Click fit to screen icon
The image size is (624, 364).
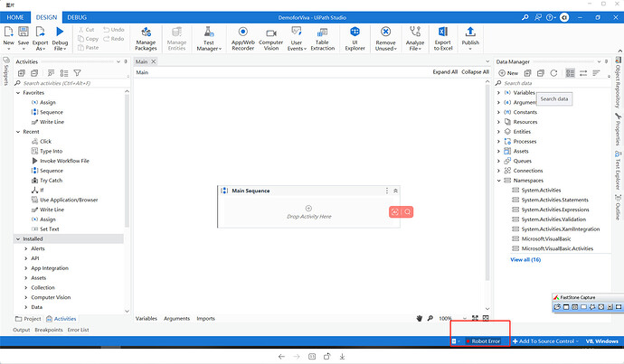click(x=475, y=318)
